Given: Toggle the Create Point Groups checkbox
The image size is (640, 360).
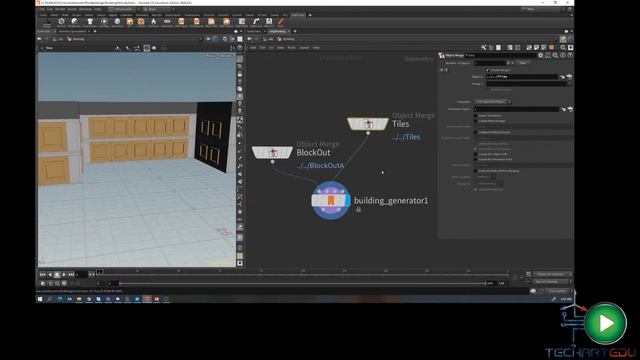Looking at the screenshot, I should 476,121.
